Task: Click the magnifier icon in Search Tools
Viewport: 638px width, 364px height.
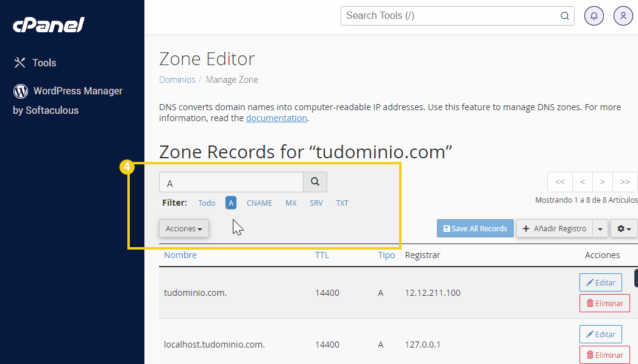Action: point(565,16)
